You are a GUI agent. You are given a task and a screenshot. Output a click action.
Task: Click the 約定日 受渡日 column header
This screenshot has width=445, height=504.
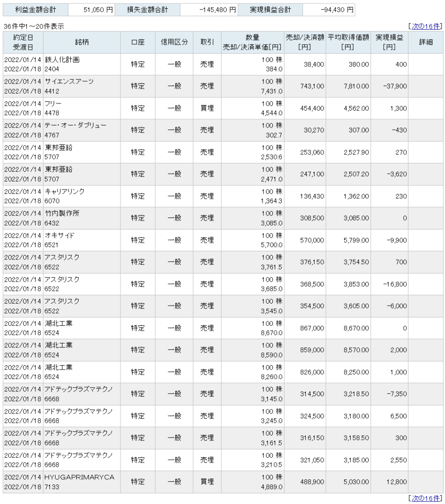(x=23, y=42)
